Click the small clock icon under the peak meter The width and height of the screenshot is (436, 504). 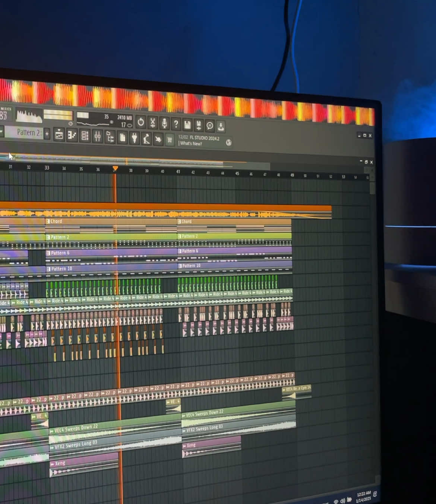(71, 123)
